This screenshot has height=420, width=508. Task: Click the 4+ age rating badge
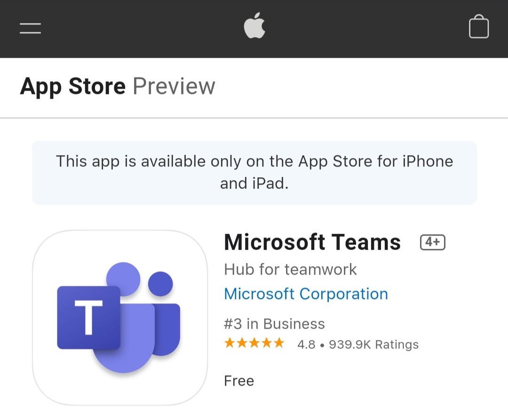pyautogui.click(x=433, y=242)
